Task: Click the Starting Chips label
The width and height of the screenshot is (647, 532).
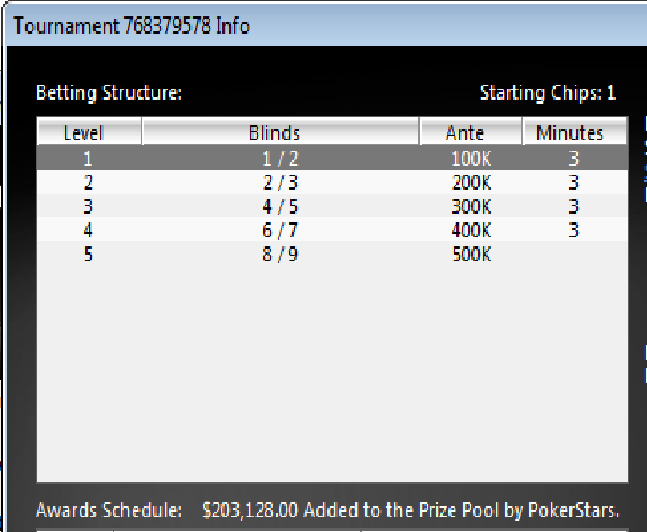Action: tap(547, 94)
